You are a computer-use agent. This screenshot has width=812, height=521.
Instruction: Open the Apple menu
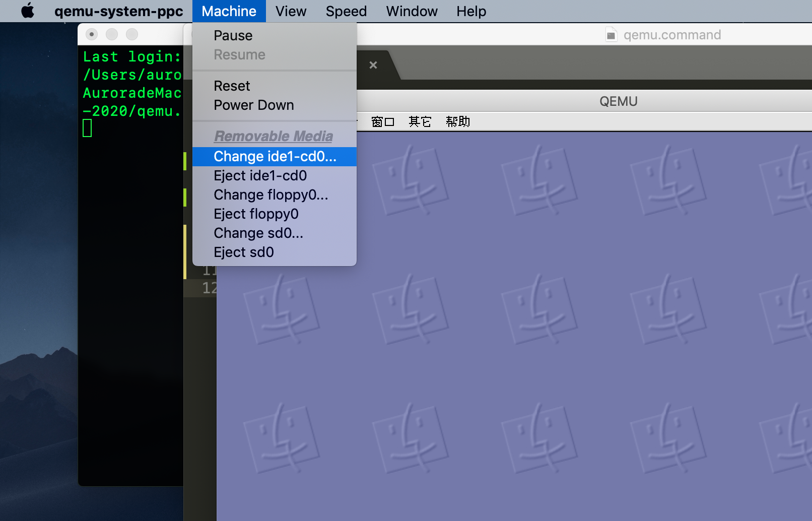point(28,11)
